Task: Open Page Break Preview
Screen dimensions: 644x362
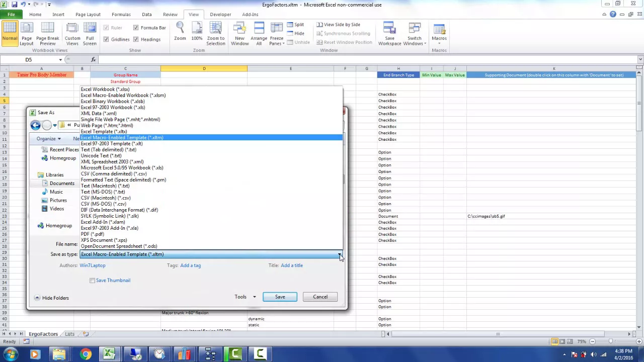Action: [x=48, y=34]
